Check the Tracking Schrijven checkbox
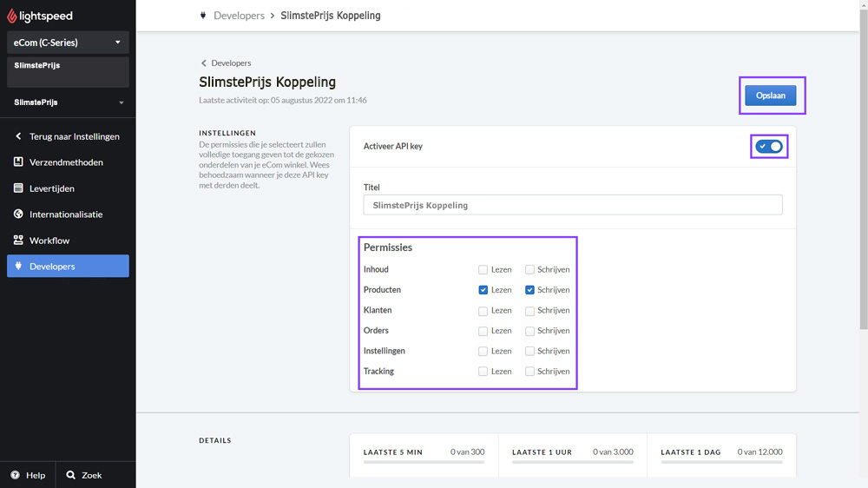This screenshot has width=868, height=488. (529, 372)
